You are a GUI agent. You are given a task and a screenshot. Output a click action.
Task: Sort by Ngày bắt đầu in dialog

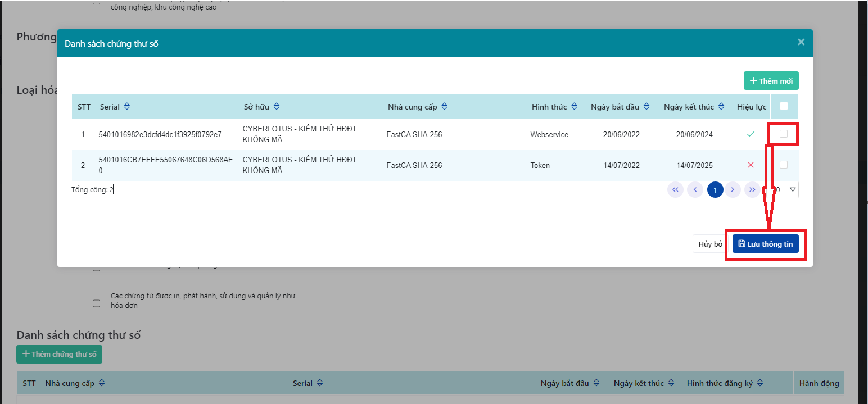point(647,107)
